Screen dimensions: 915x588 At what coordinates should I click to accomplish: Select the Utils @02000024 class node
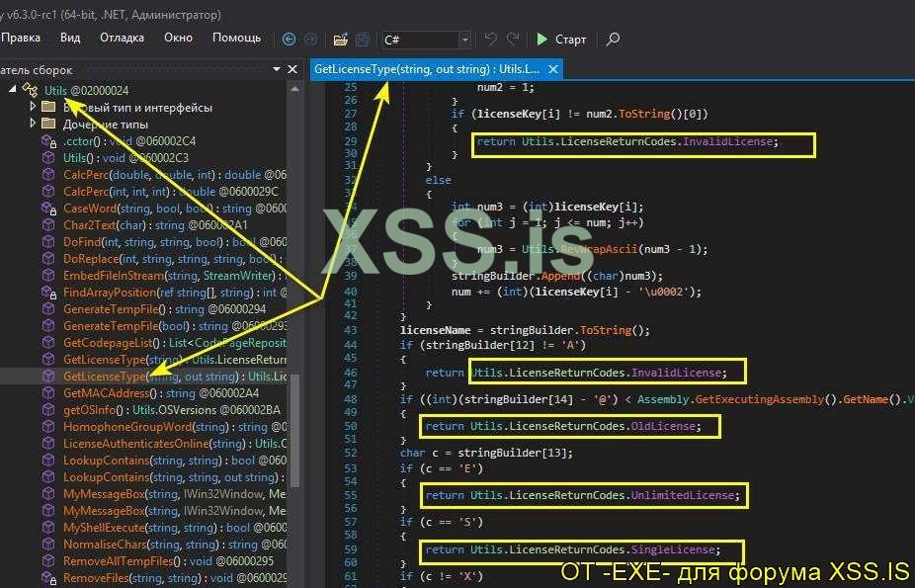pyautogui.click(x=86, y=90)
